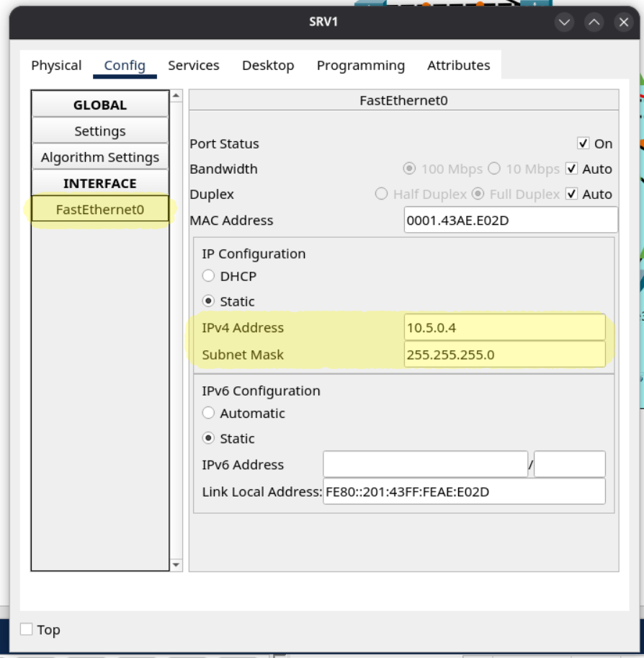
Task: Toggle the Port Status On checkbox
Action: point(583,144)
